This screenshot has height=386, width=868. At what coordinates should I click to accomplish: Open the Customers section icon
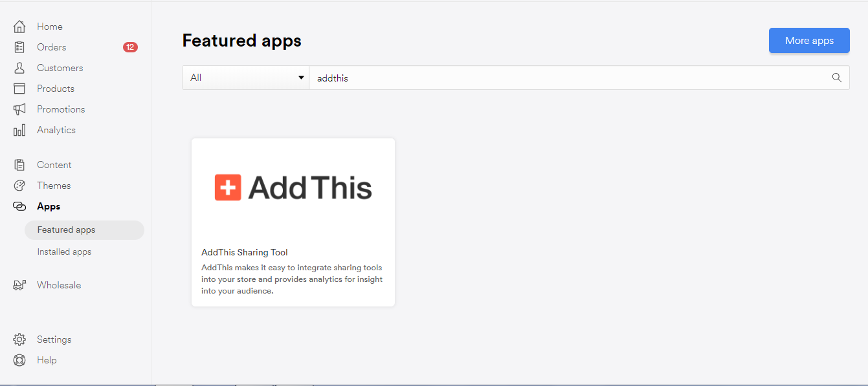(19, 67)
